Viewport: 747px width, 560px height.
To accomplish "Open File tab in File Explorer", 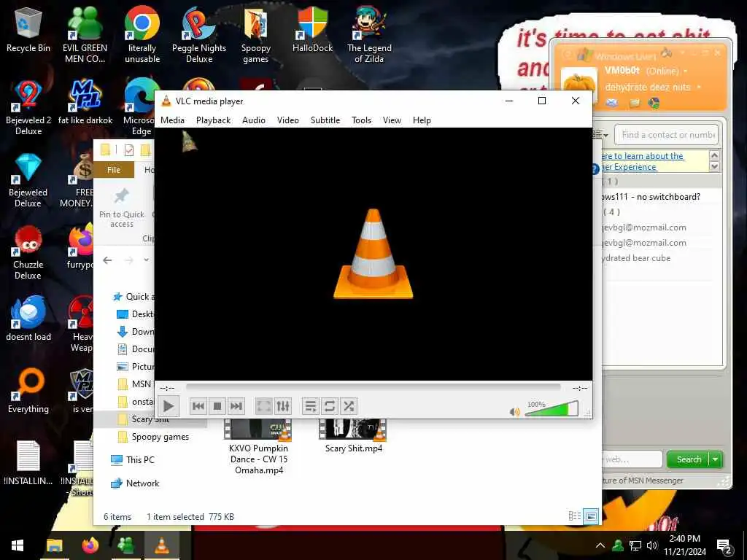I will click(x=113, y=170).
